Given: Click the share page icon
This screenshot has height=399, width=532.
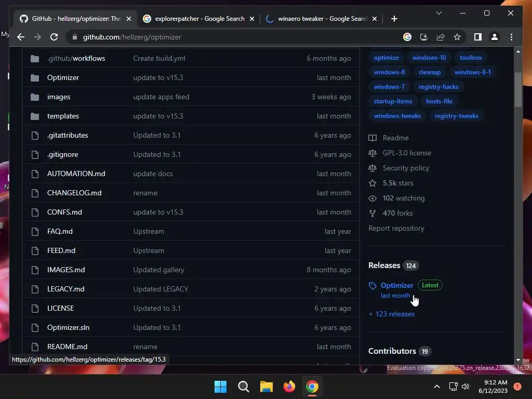Looking at the screenshot, I should (441, 37).
